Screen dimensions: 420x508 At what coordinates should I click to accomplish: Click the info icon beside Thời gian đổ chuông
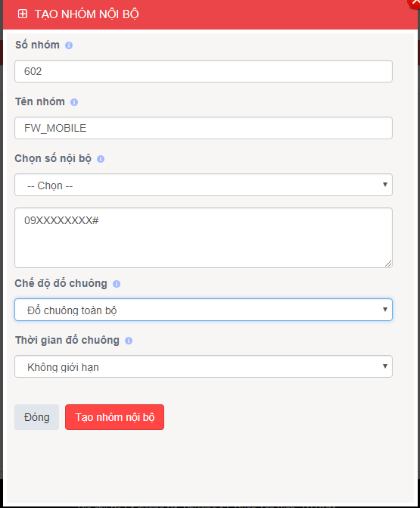pos(129,341)
